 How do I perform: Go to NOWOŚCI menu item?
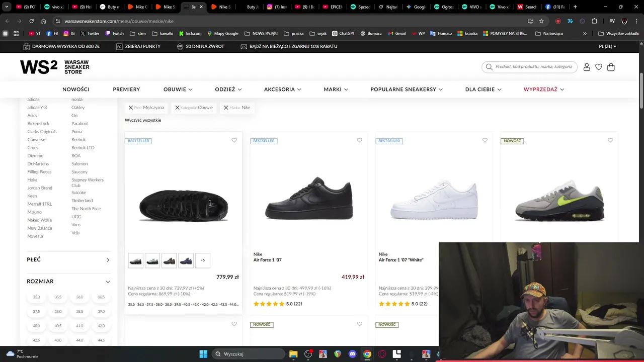pos(76,89)
